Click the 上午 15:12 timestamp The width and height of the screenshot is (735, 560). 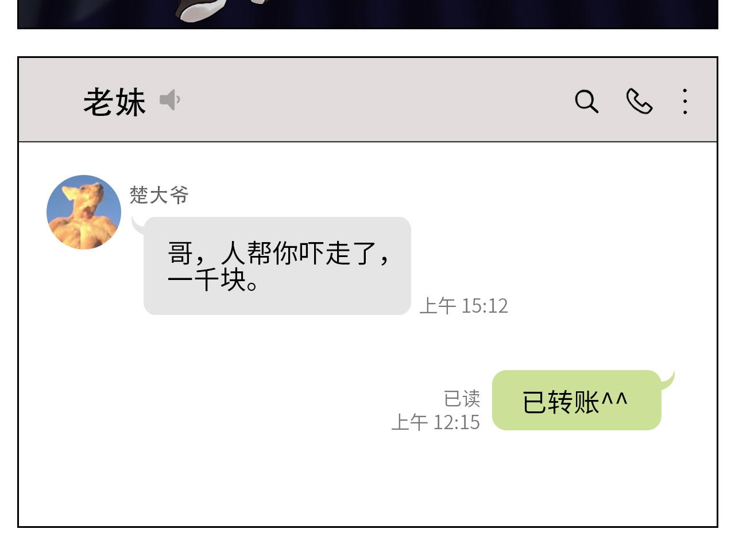[x=464, y=306]
